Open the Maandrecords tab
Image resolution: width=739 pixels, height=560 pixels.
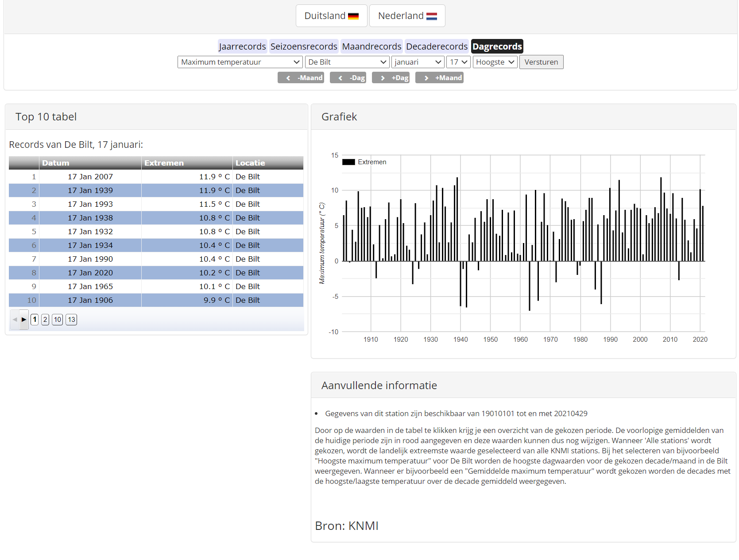pos(371,46)
